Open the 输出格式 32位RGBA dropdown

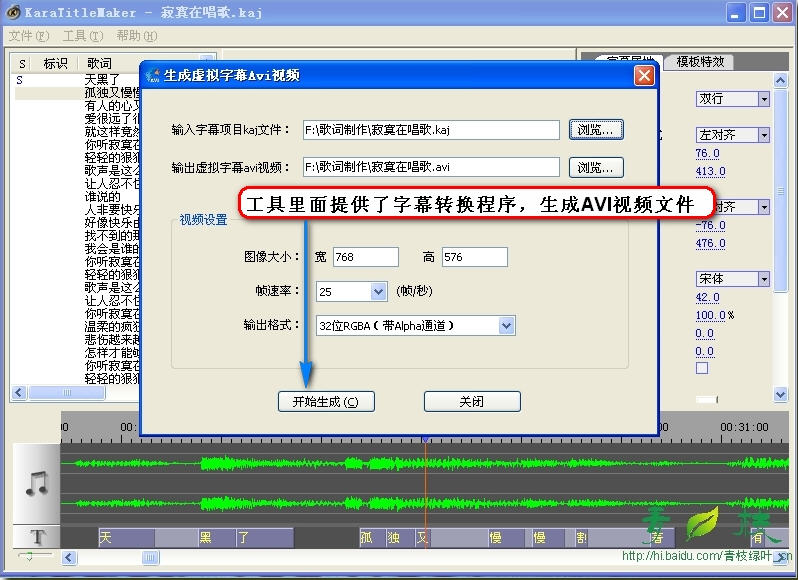(506, 326)
